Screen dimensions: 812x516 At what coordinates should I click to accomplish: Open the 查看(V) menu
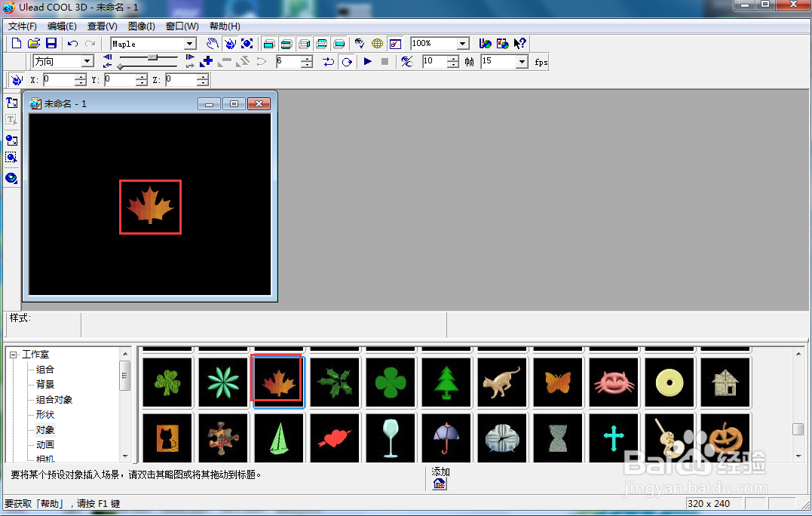pyautogui.click(x=102, y=26)
